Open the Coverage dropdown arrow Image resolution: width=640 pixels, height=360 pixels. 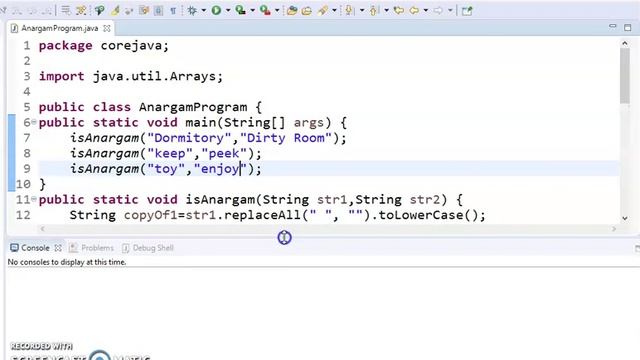tap(253, 10)
